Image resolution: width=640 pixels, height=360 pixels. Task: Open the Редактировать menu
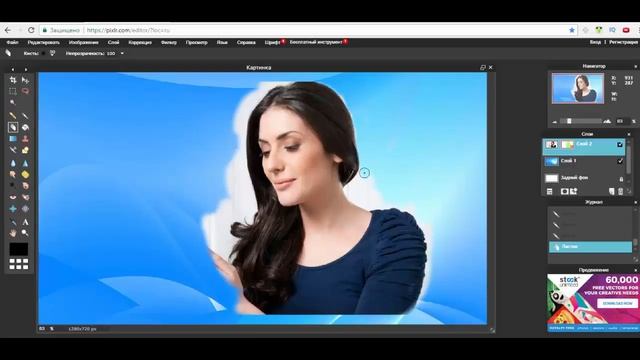point(44,42)
